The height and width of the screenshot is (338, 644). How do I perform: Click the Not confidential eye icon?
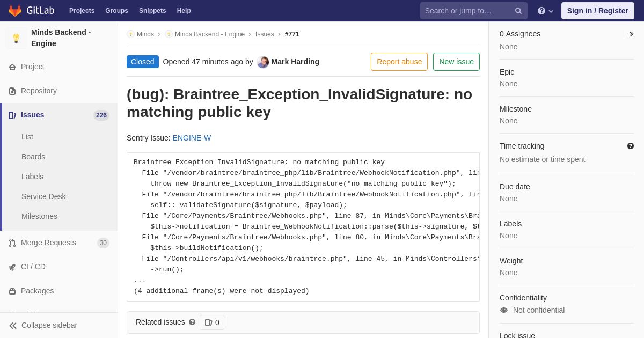(503, 310)
